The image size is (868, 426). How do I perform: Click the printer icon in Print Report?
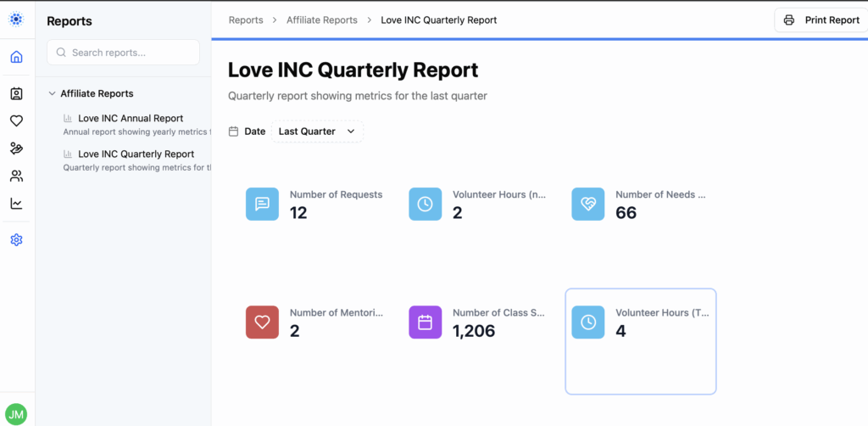(x=789, y=20)
